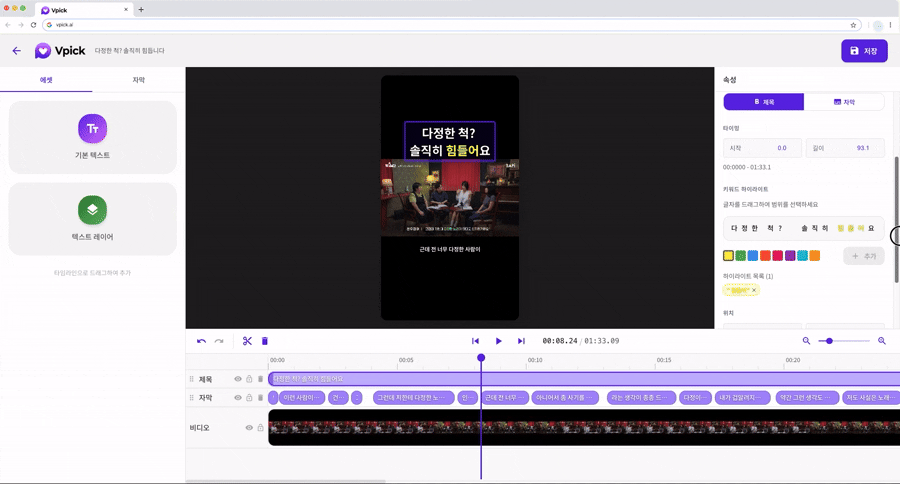The image size is (900, 484).
Task: Pick the green highlight color swatch
Action: point(741,256)
